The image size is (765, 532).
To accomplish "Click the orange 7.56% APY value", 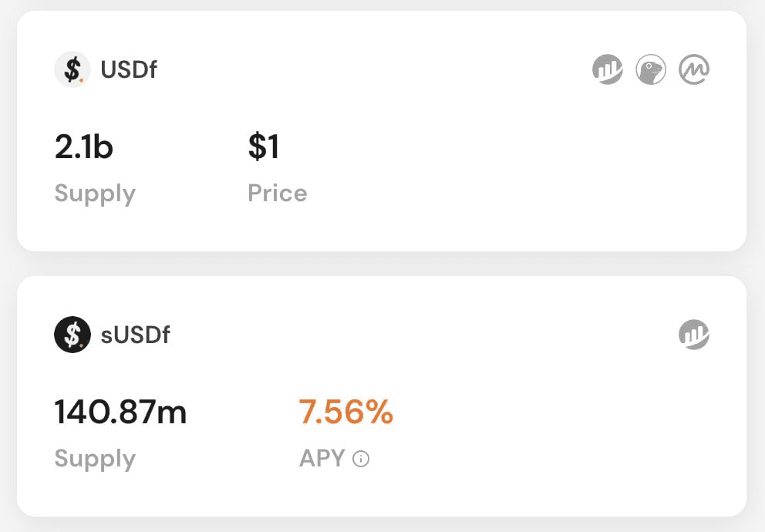I will pos(346,412).
